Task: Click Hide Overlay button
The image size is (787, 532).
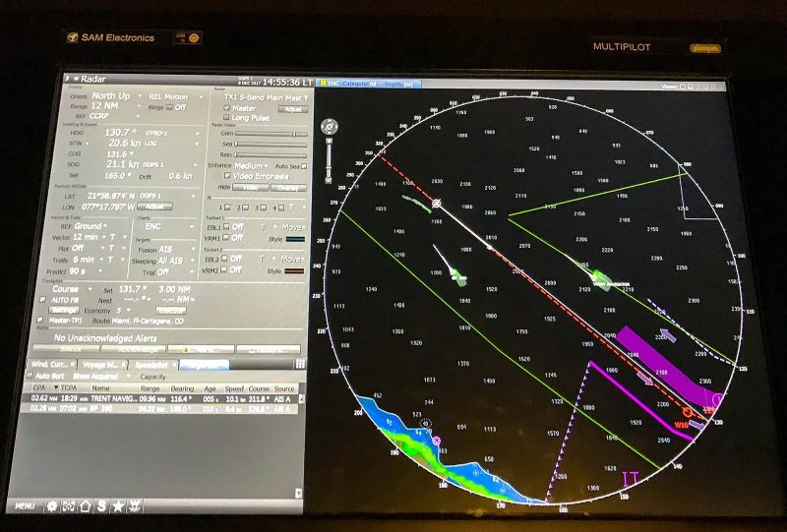Action: click(x=288, y=188)
